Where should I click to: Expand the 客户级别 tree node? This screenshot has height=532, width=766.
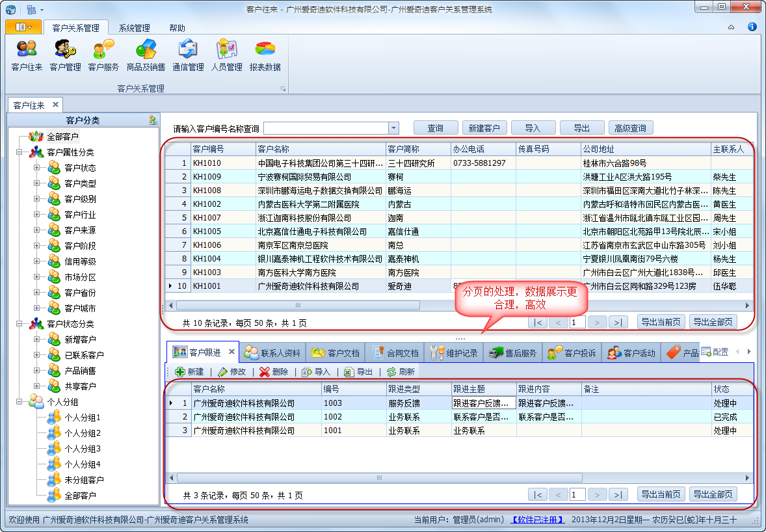pyautogui.click(x=36, y=199)
